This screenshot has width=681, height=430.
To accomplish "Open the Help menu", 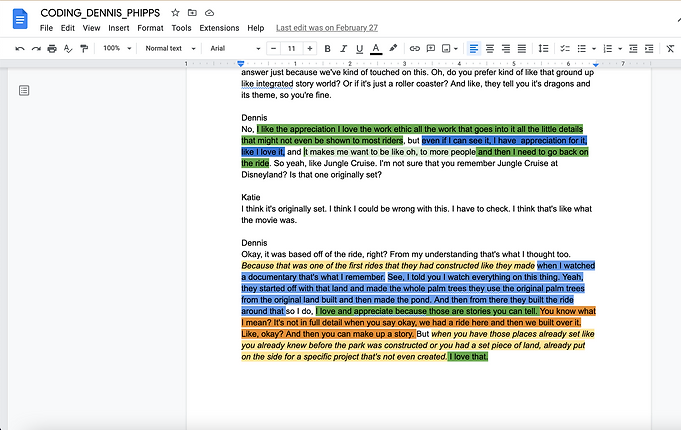I will coord(256,28).
